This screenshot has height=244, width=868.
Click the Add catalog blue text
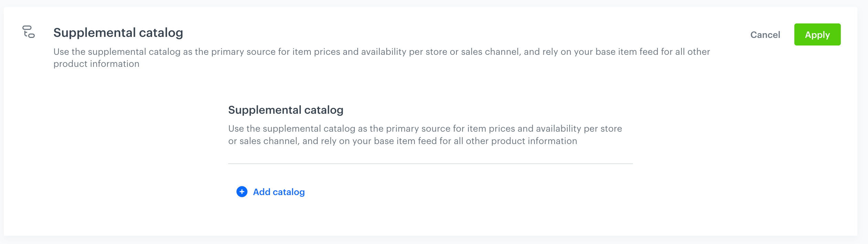[x=278, y=192]
